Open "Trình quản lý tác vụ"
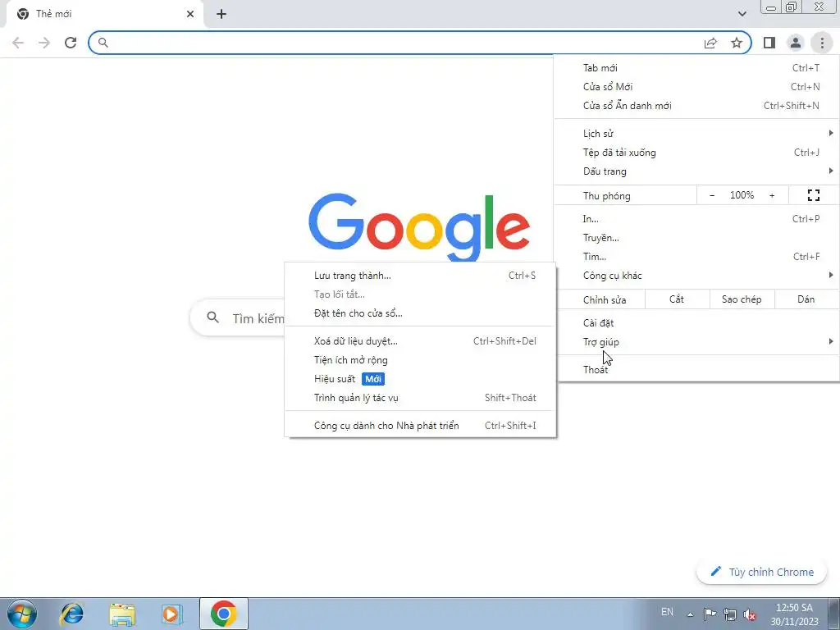The height and width of the screenshot is (630, 840). click(421, 398)
